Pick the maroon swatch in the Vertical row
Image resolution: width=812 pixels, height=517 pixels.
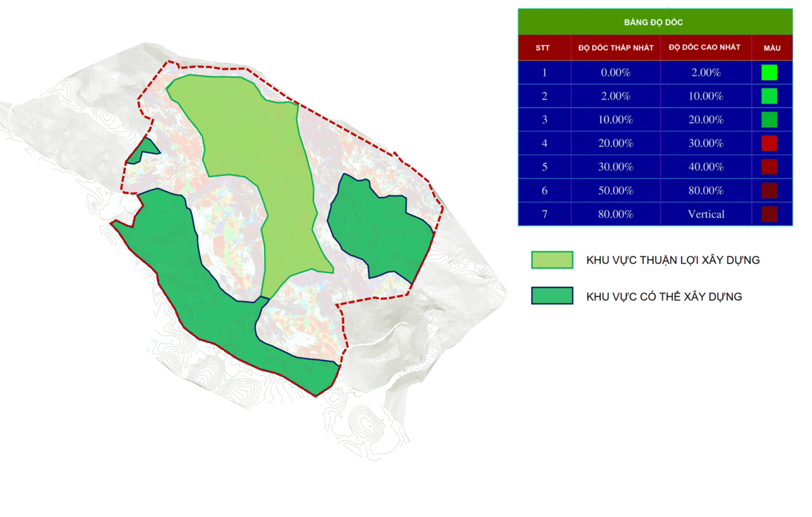[x=769, y=215]
